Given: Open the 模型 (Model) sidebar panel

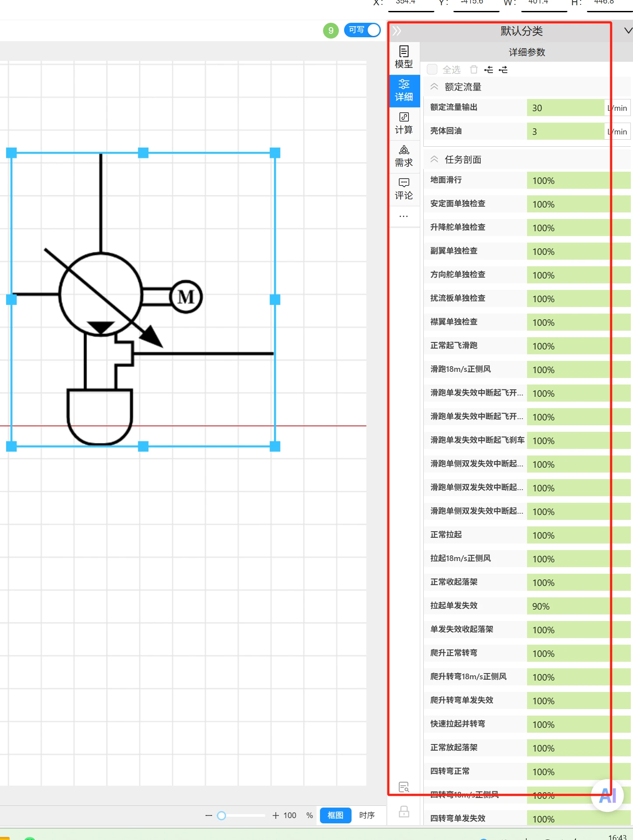Looking at the screenshot, I should coord(404,57).
